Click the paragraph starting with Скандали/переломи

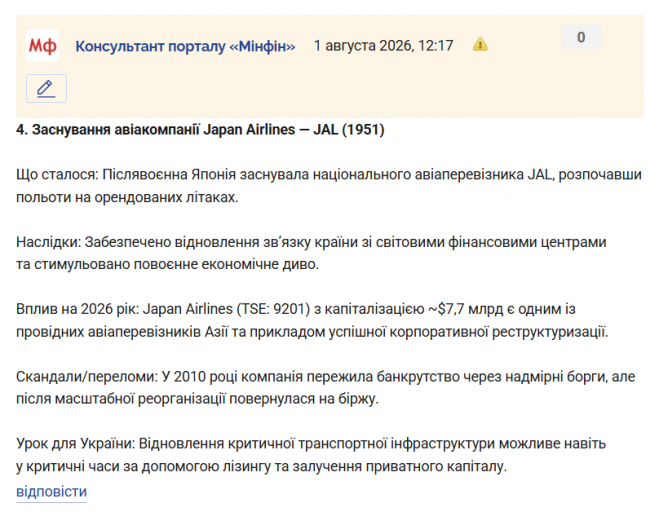pos(326,388)
